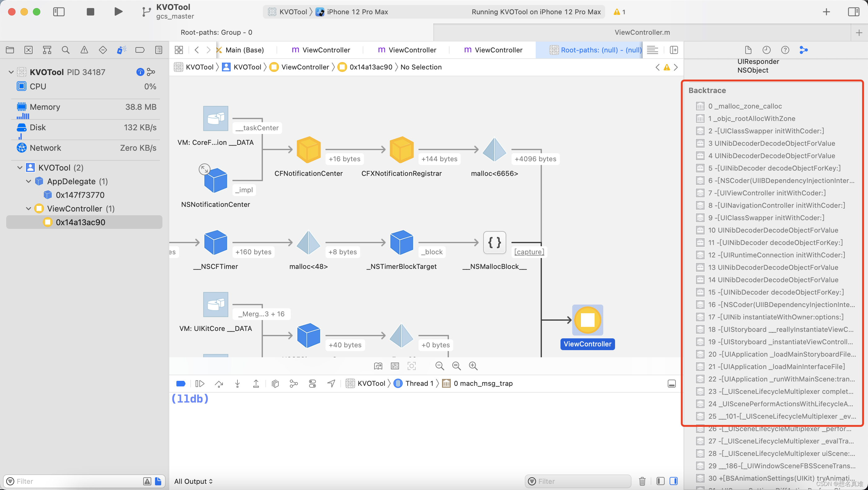Stop the running KVOTool app
The height and width of the screenshot is (490, 868).
(x=90, y=12)
